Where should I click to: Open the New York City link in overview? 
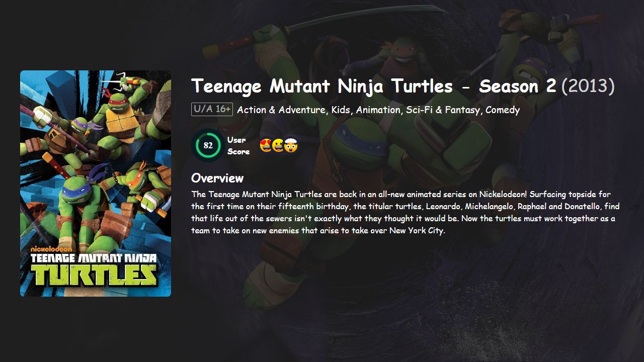tap(417, 230)
